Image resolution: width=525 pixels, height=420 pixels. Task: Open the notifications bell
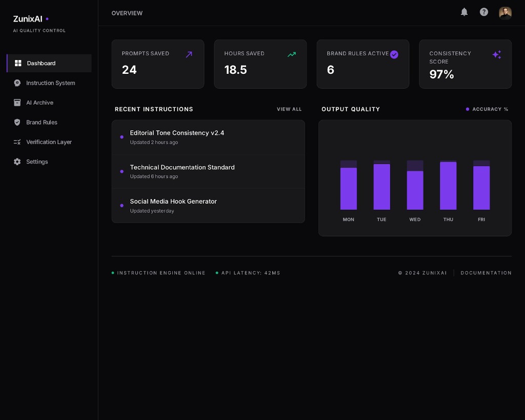tap(464, 12)
